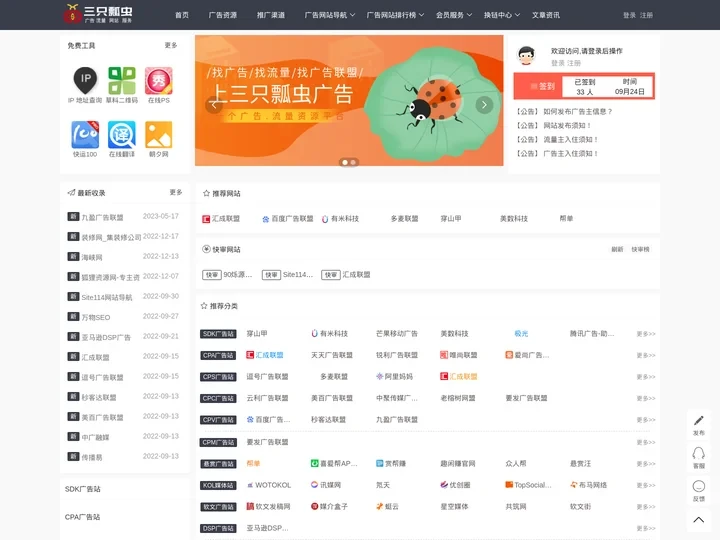Viewport: 720px width, 540px height.
Task: Click the TopSocial orange icon
Action: (x=509, y=485)
